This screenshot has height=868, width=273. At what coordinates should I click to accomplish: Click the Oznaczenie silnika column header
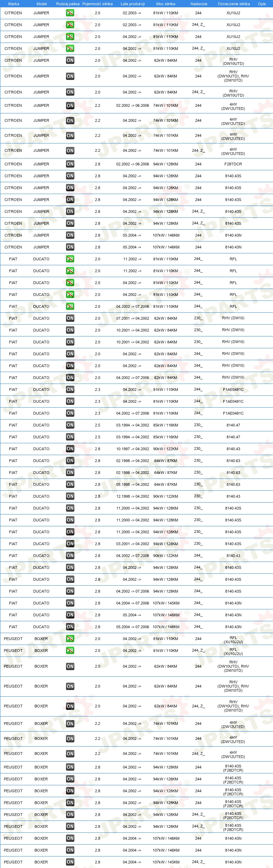click(234, 4)
